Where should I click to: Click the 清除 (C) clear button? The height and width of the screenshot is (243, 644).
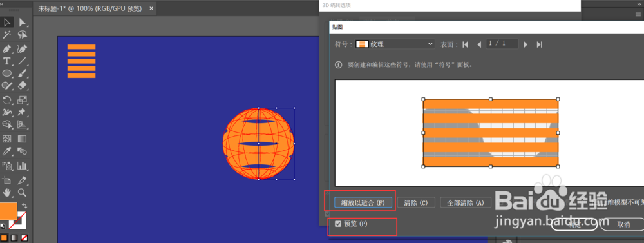(416, 202)
